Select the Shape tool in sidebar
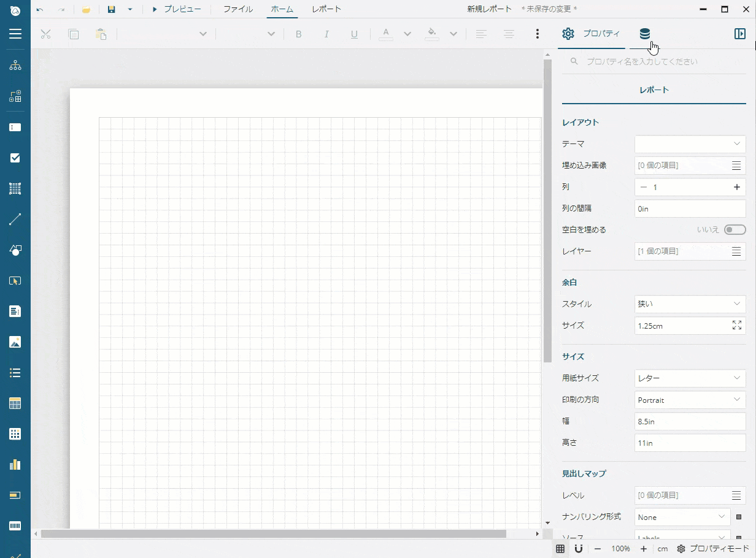Viewport: 756px width, 558px height. [15, 250]
